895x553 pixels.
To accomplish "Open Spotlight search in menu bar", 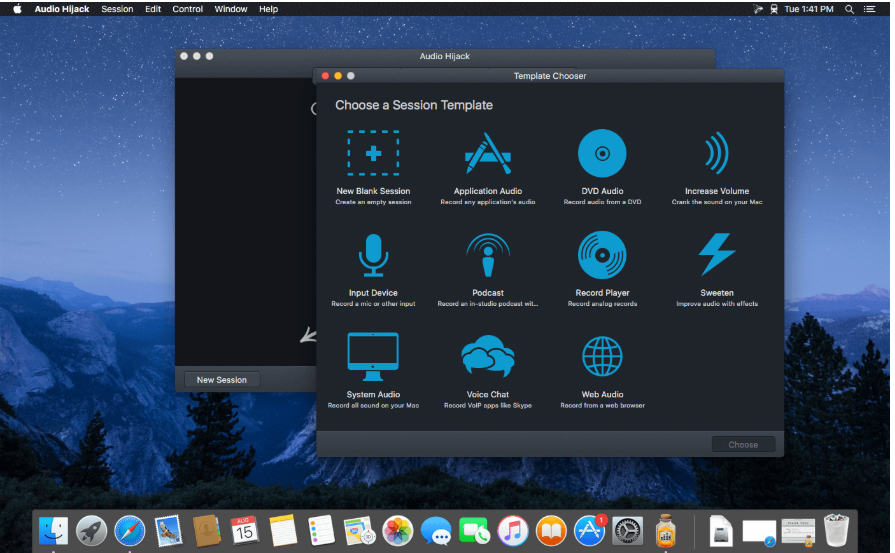I will click(849, 9).
